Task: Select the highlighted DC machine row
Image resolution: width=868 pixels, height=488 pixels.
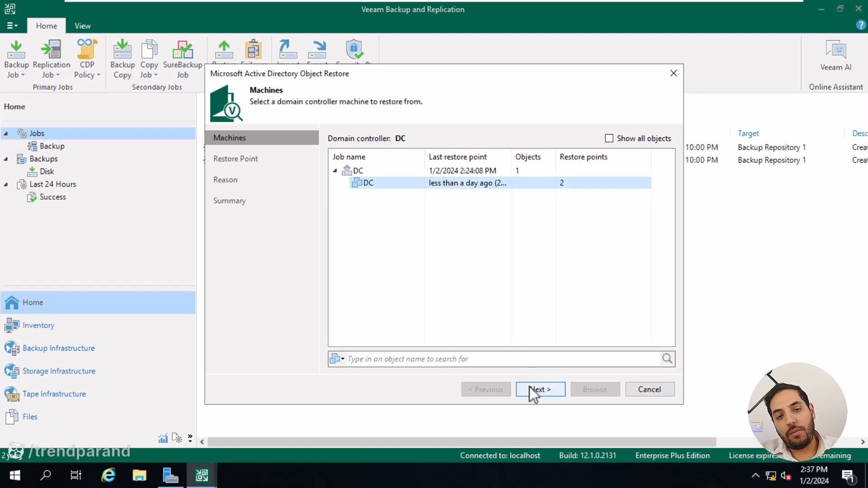Action: point(500,183)
